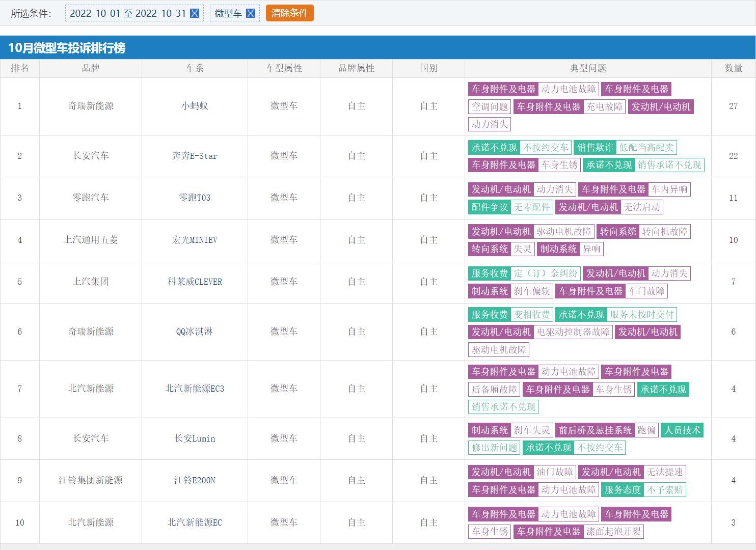This screenshot has width=756, height=550.
Task: Click 江铃集团新能源 brand cell
Action: [x=91, y=480]
